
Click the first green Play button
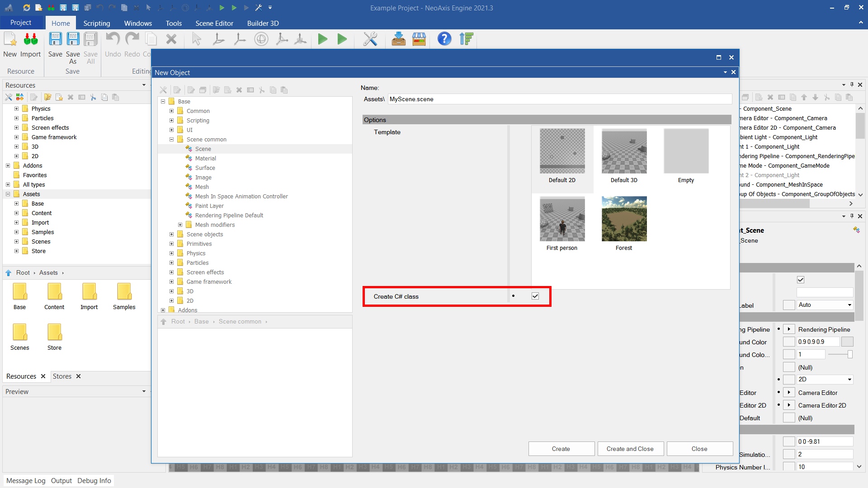click(322, 39)
